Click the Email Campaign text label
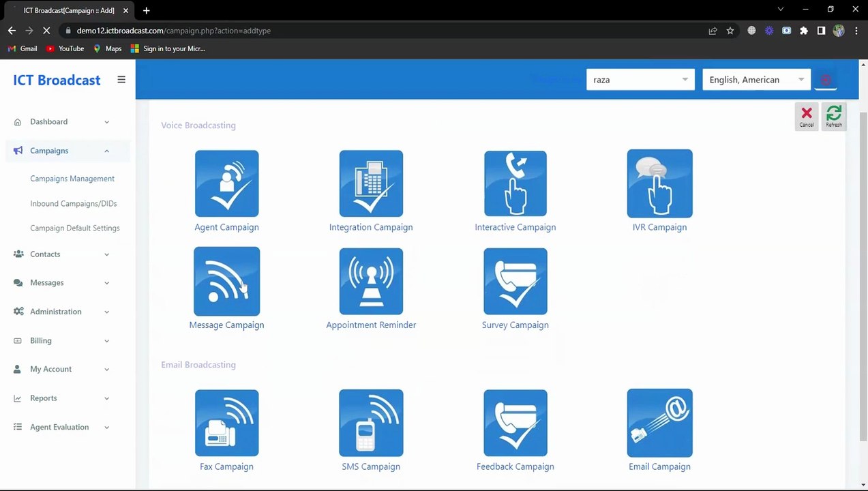Viewport: 868px width, 491px height. click(x=659, y=467)
